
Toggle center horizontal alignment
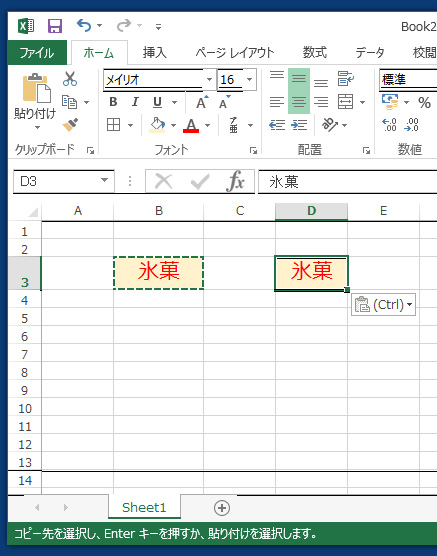tap(299, 102)
